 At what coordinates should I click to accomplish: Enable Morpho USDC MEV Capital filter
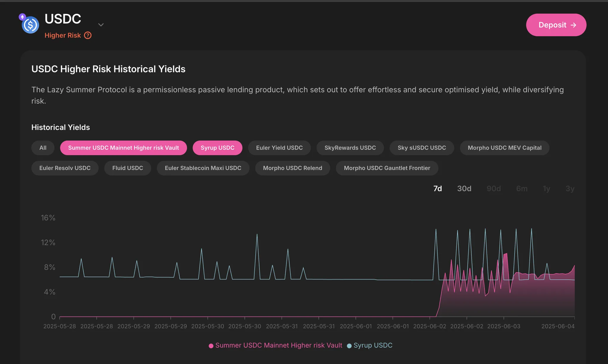pos(504,148)
